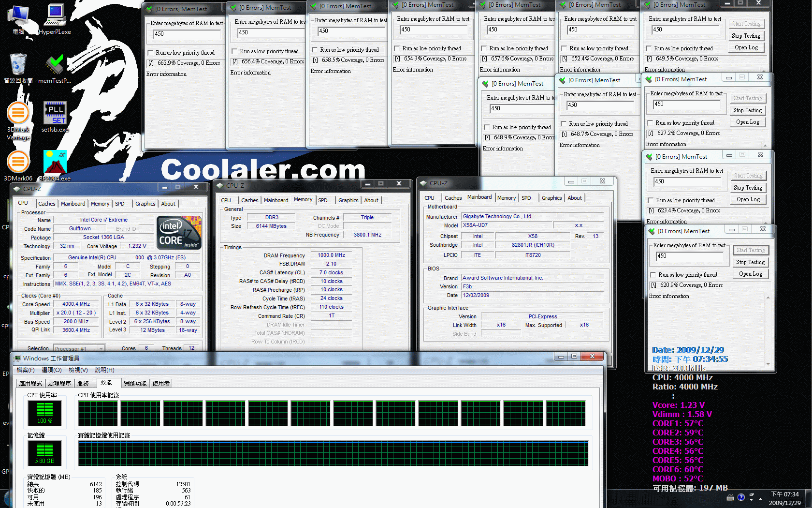Expand the hidden tray icons arrow

pyautogui.click(x=761, y=498)
